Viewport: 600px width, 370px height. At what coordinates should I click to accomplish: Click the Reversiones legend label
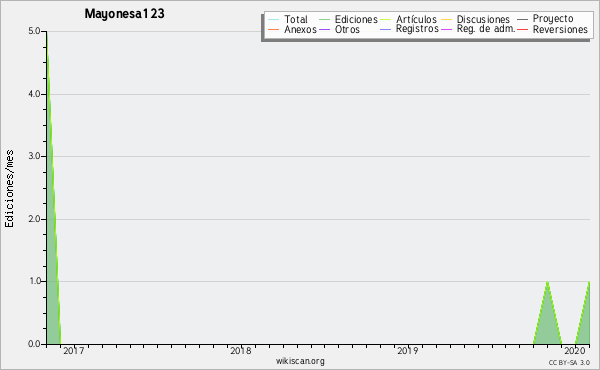pyautogui.click(x=560, y=29)
